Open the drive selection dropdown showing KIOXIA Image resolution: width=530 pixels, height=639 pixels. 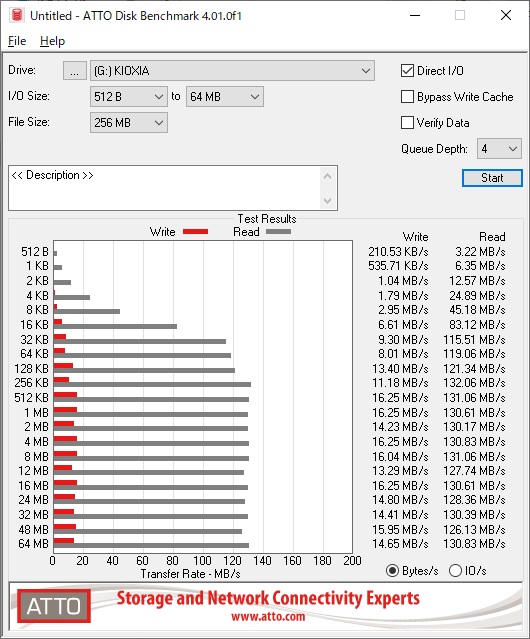[232, 71]
